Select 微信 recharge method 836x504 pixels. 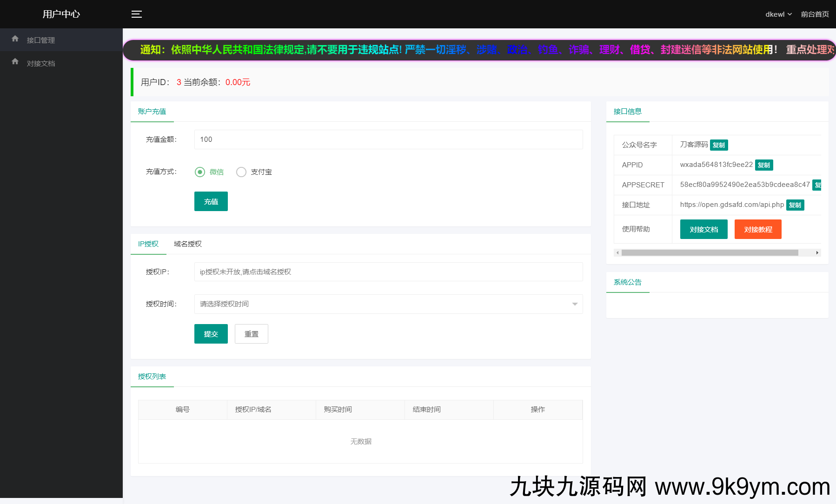pyautogui.click(x=200, y=172)
